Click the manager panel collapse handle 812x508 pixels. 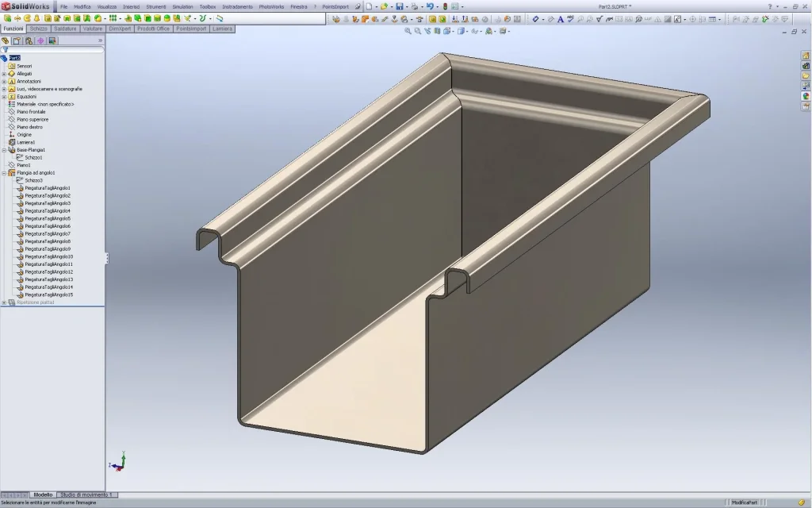(107, 258)
